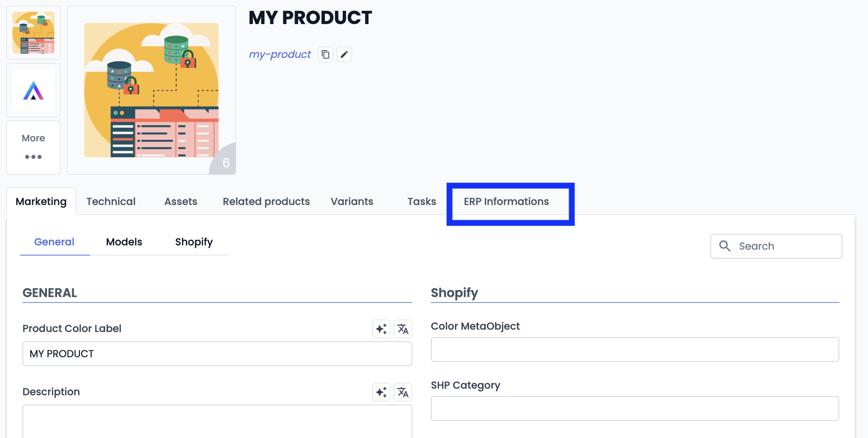Click AI sparkle icon for Product Color Label
This screenshot has height=438, width=868.
pyautogui.click(x=381, y=329)
